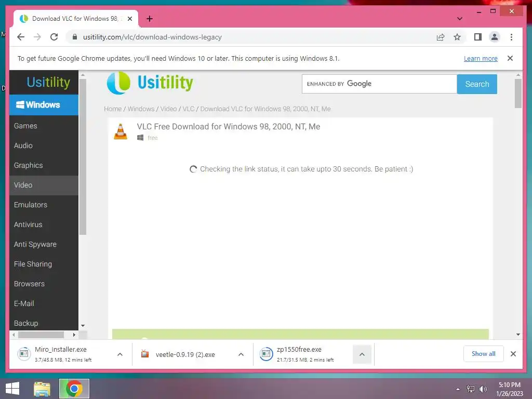Open a new browser tab
Image resolution: width=532 pixels, height=399 pixels.
[x=150, y=19]
